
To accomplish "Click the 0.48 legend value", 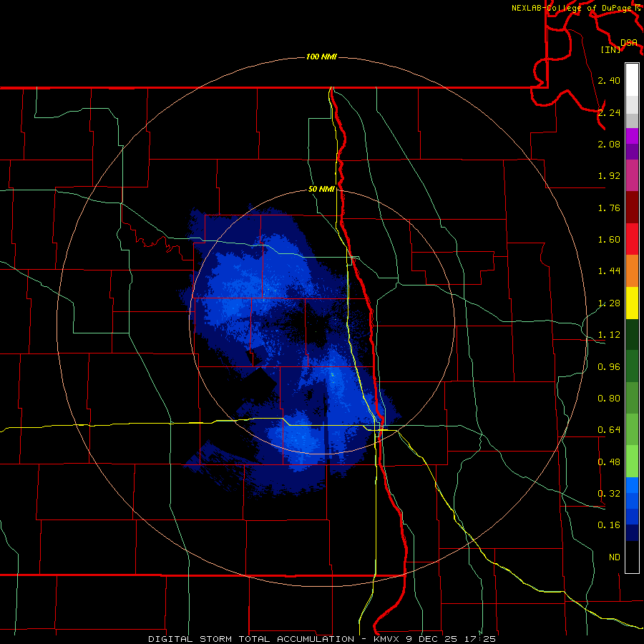I will pyautogui.click(x=609, y=462).
